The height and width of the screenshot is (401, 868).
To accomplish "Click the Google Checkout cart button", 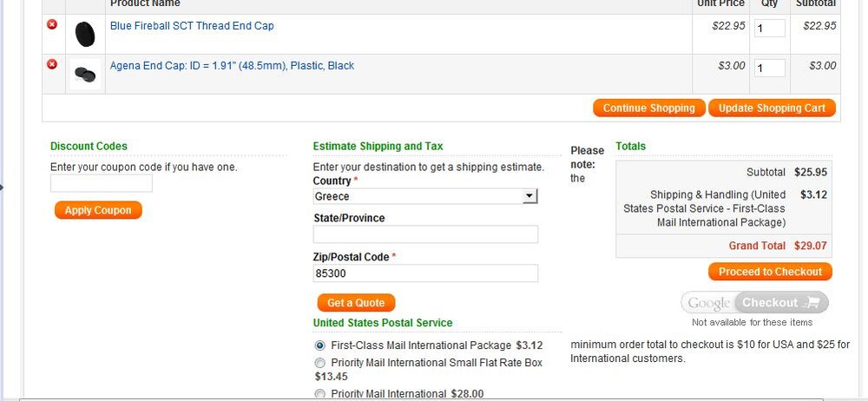I will [754, 303].
